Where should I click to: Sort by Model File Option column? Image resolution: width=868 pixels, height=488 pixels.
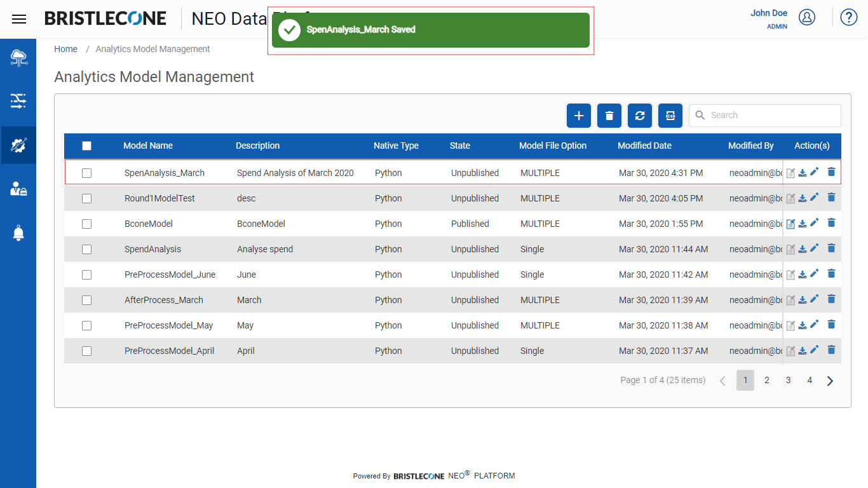[553, 146]
